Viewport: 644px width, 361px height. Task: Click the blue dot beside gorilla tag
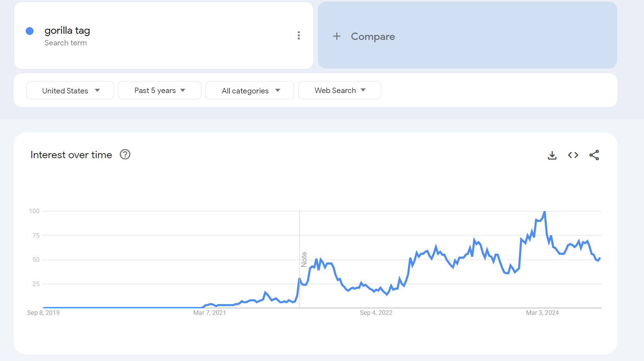coord(29,31)
